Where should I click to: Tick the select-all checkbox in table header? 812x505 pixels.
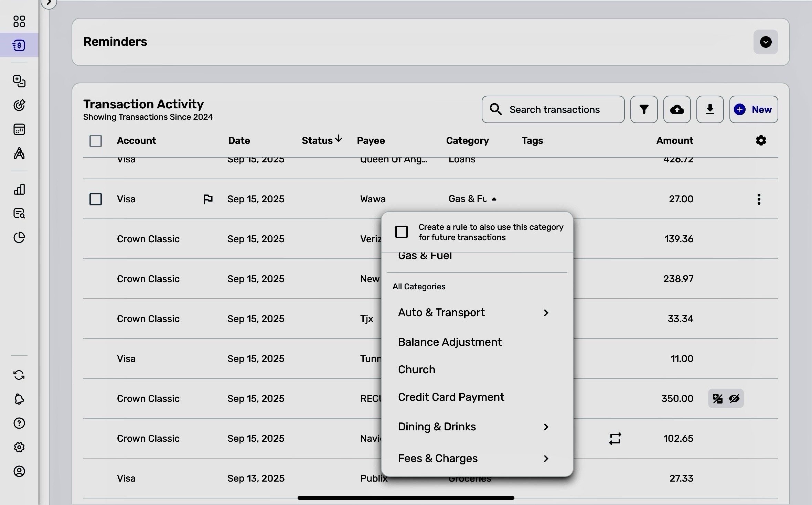[x=96, y=141]
